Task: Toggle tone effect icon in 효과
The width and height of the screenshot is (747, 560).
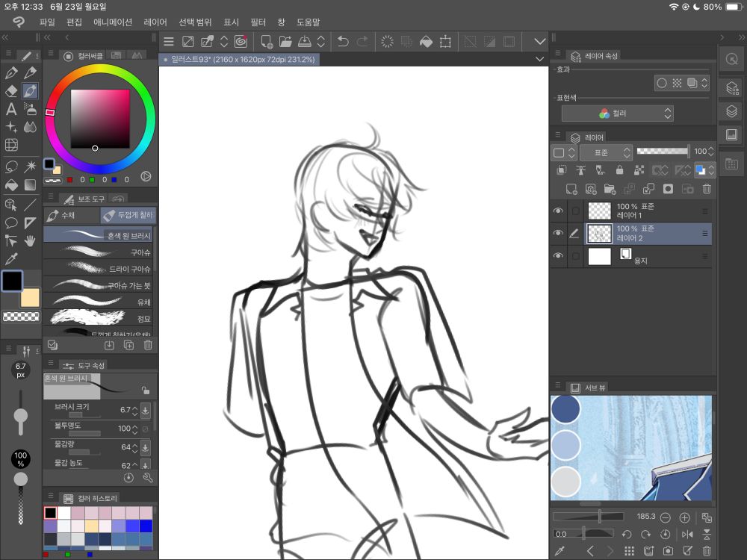Action: [677, 83]
